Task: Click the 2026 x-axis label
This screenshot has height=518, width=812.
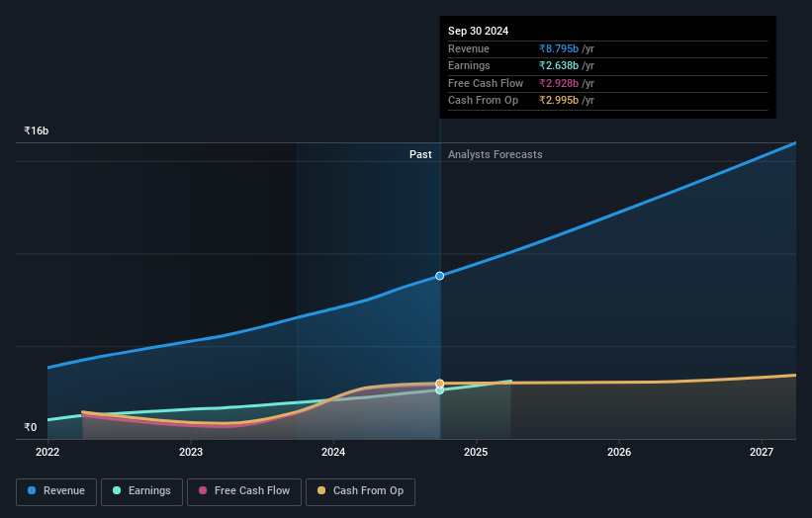Action: click(x=619, y=453)
